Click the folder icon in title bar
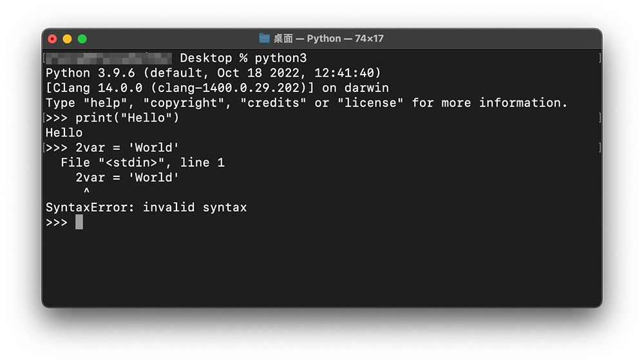 click(264, 39)
